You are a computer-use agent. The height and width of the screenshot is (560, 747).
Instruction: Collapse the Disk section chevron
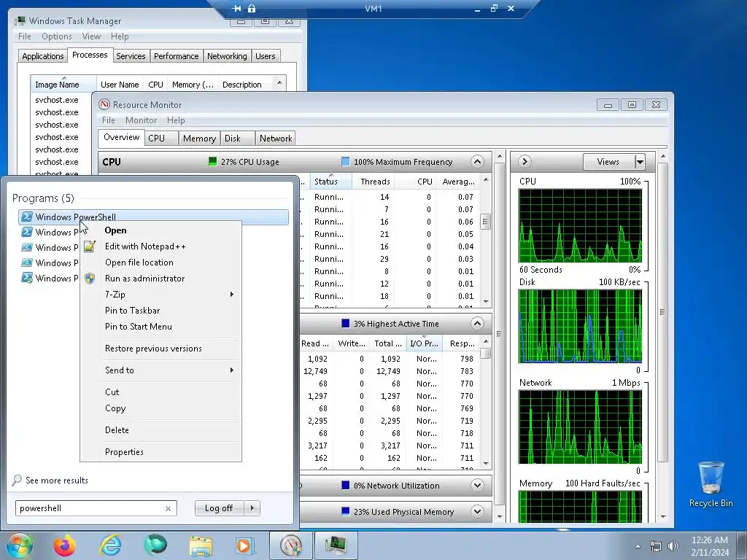click(477, 323)
